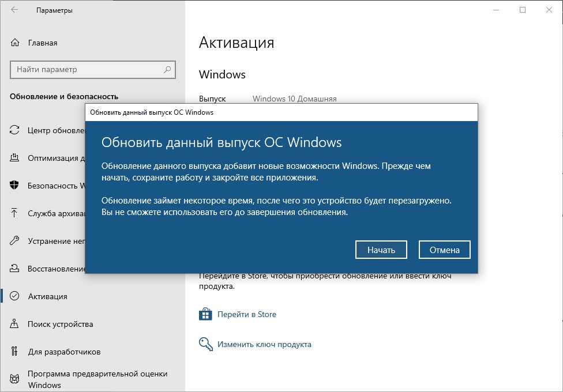The image size is (563, 392).
Task: Open Поиск устройства settings section
Action: point(92,324)
